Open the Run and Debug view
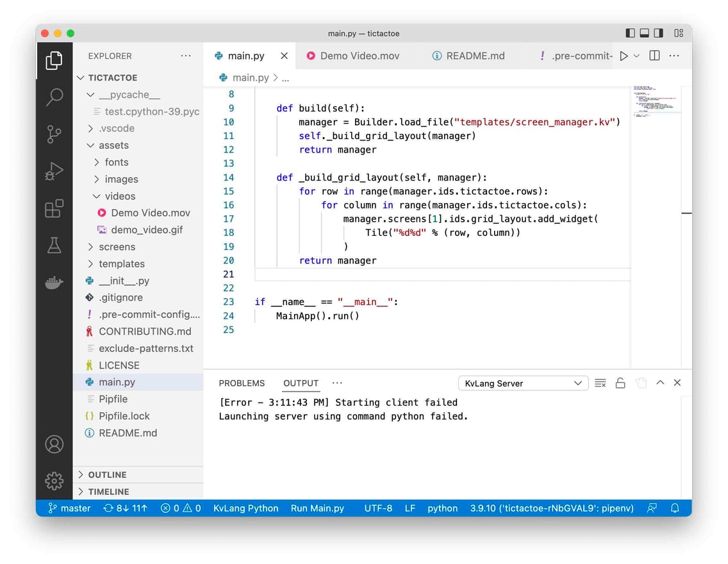This screenshot has height=564, width=728. coord(54,171)
